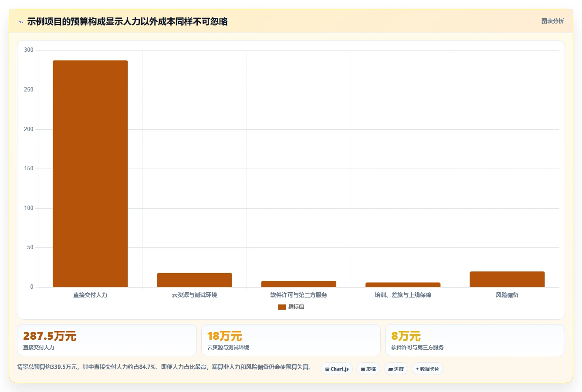Viewport: 582px width, 392px height.
Task: Select the Chart.js tag
Action: (337, 369)
